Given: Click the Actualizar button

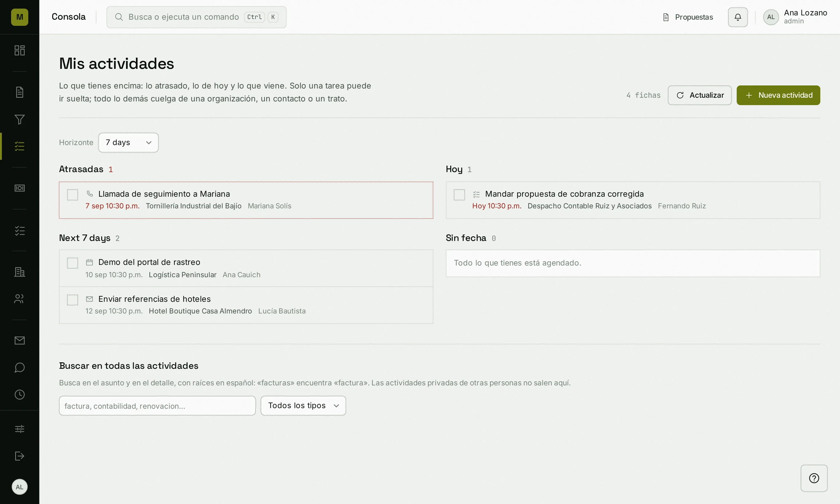Looking at the screenshot, I should click(x=699, y=95).
